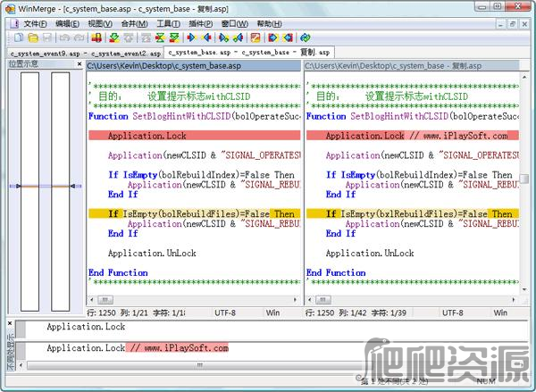Click left pane scroll right arrow
Viewport: 536px width, 392px height.
tap(296, 300)
